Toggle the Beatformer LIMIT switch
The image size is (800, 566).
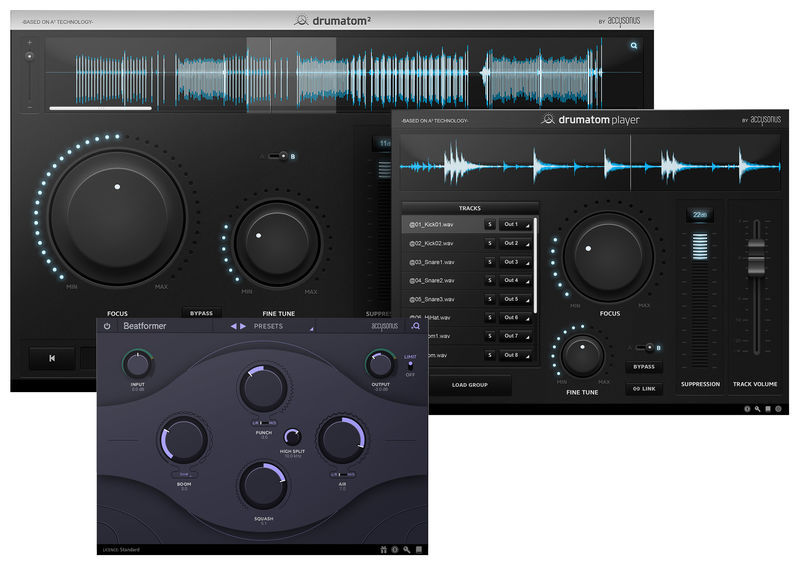coord(410,365)
